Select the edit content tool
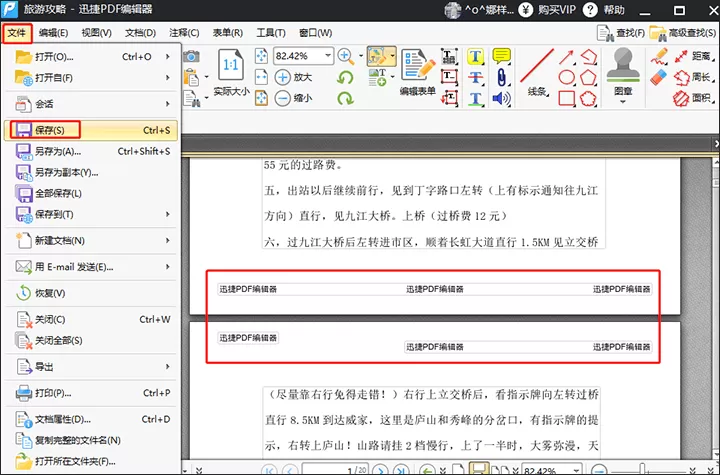The image size is (720, 475). coord(377,56)
